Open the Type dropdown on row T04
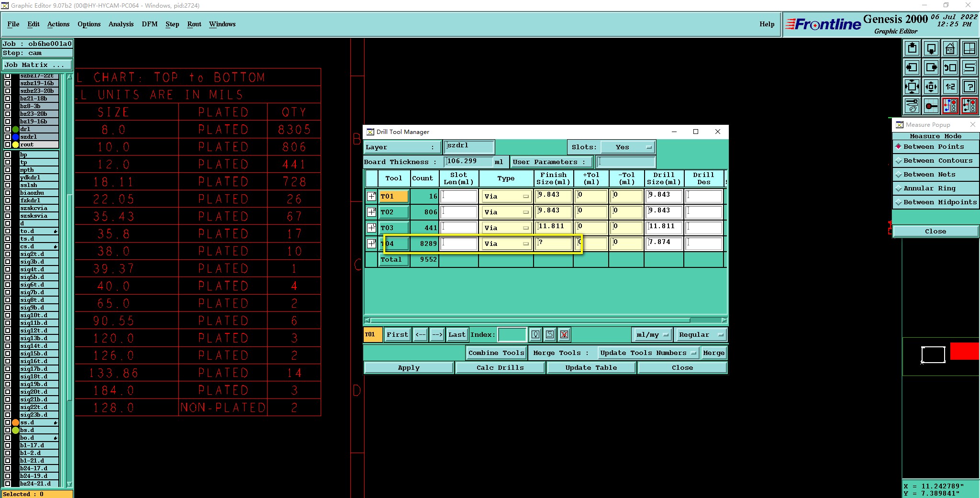Image resolution: width=980 pixels, height=498 pixels. pos(507,243)
